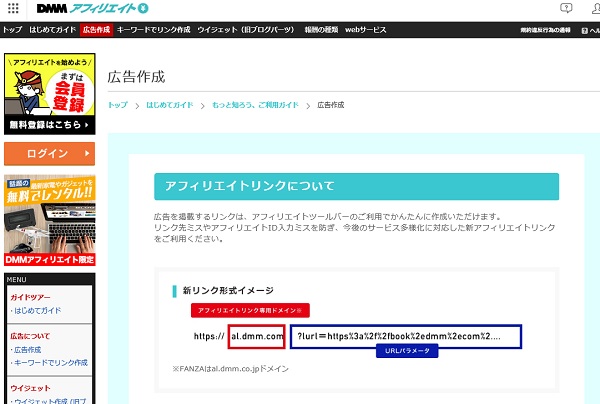Click the 規約違反行為の通報 link

coord(545,30)
